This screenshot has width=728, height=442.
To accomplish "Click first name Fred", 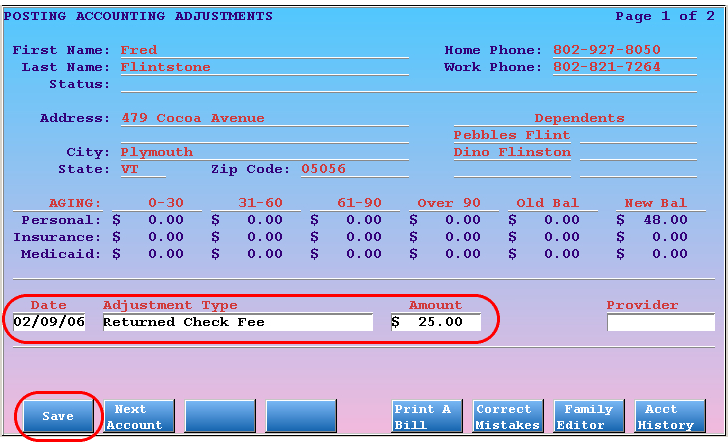I will 139,50.
